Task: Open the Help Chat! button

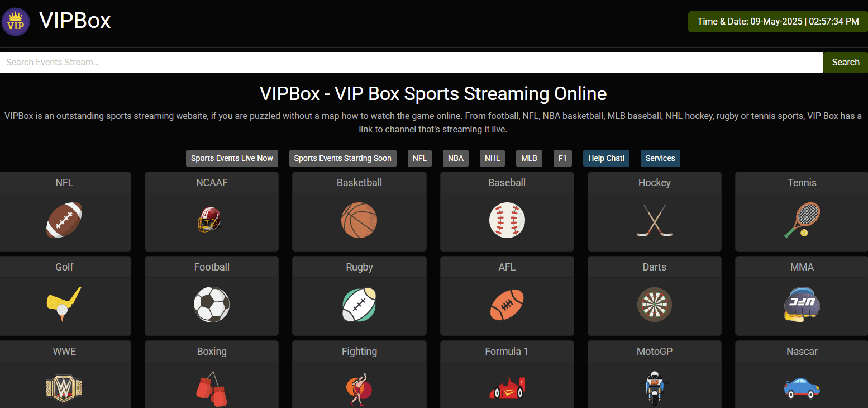Action: [606, 158]
